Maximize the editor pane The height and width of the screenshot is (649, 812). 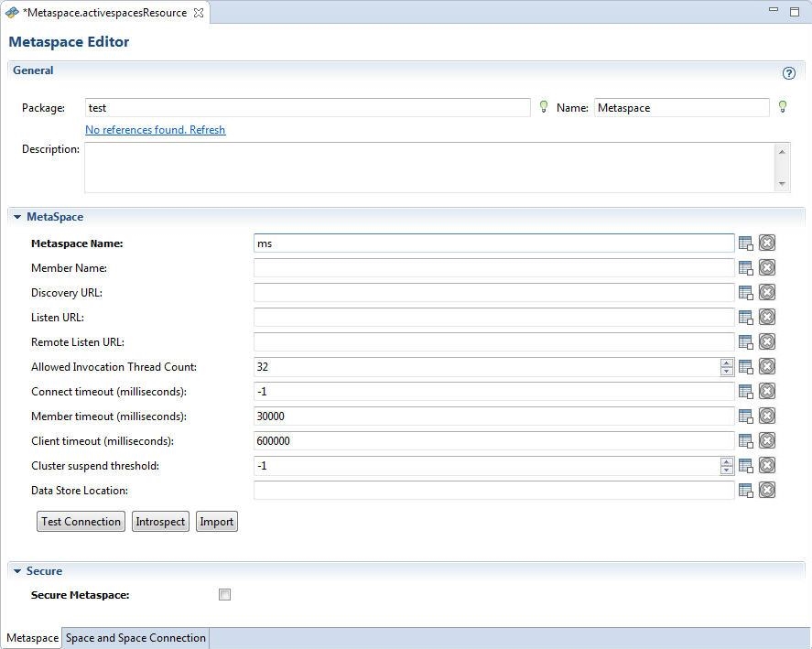(795, 11)
